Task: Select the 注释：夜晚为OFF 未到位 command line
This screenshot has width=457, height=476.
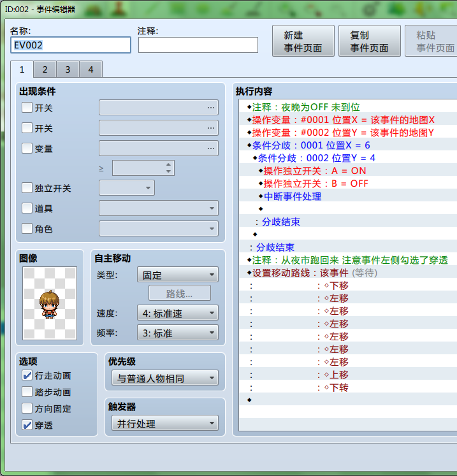Action: click(348, 107)
